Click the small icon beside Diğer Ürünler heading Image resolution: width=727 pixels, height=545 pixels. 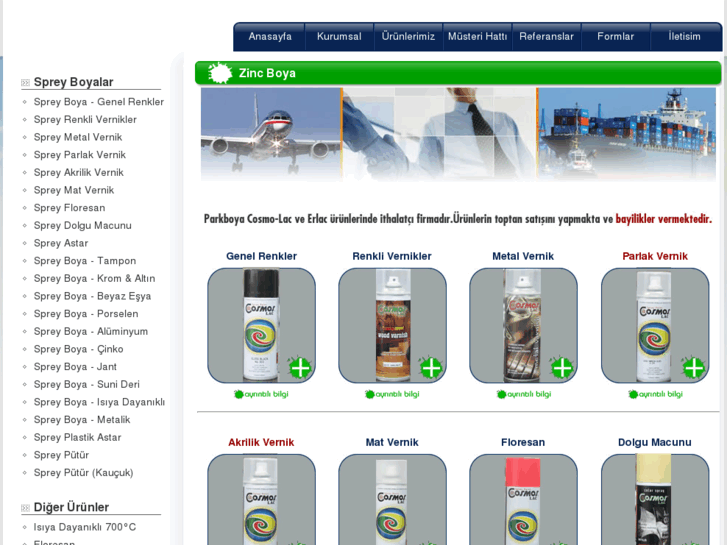click(25, 508)
